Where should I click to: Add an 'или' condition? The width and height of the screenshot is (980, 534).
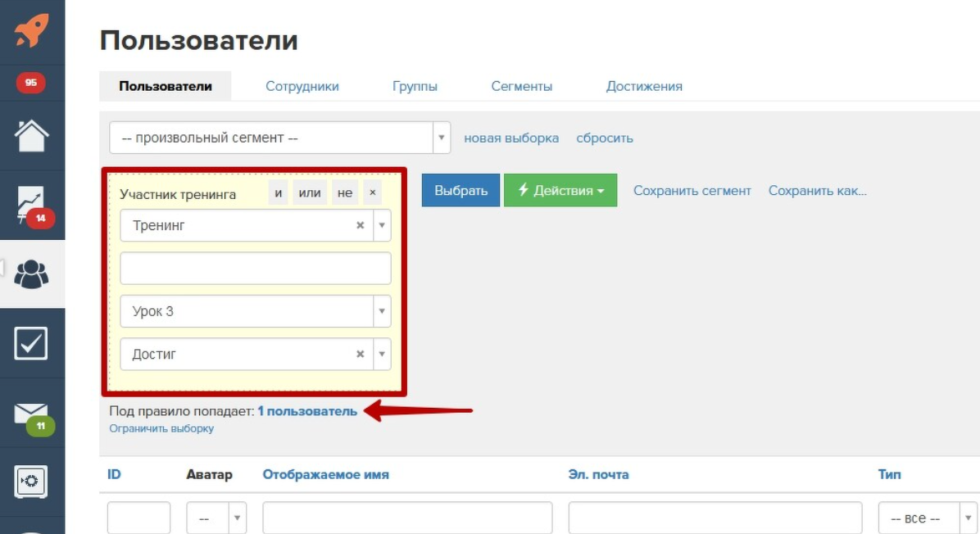(310, 192)
